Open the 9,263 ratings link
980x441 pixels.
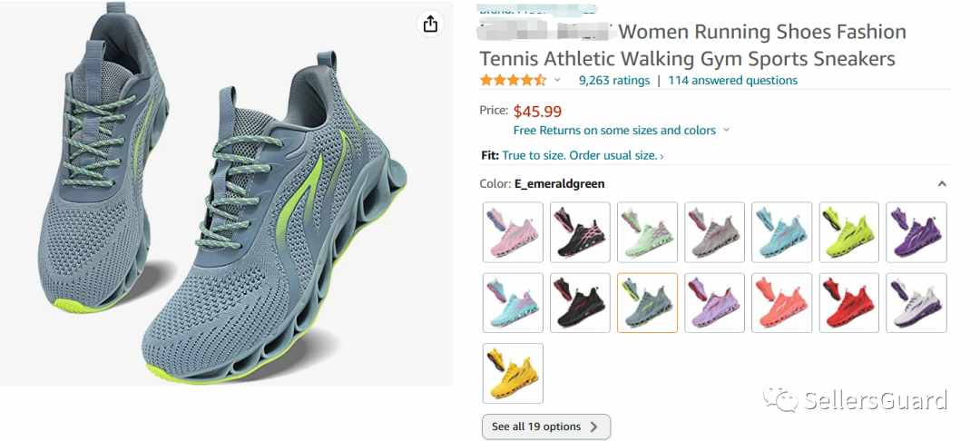click(614, 81)
